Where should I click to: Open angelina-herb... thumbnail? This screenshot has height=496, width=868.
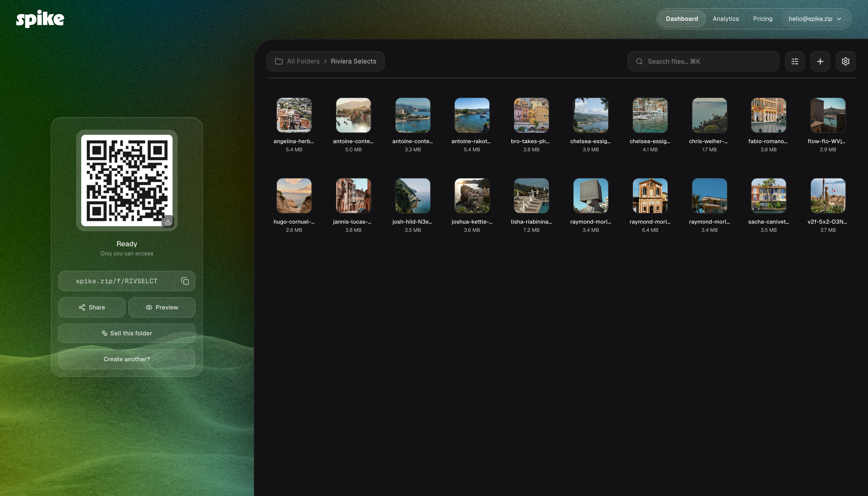click(294, 115)
